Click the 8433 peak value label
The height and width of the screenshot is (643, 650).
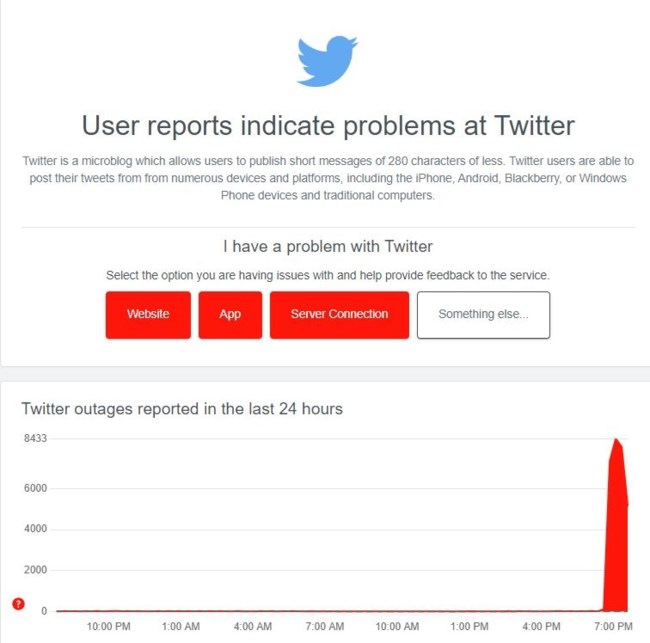pos(34,439)
